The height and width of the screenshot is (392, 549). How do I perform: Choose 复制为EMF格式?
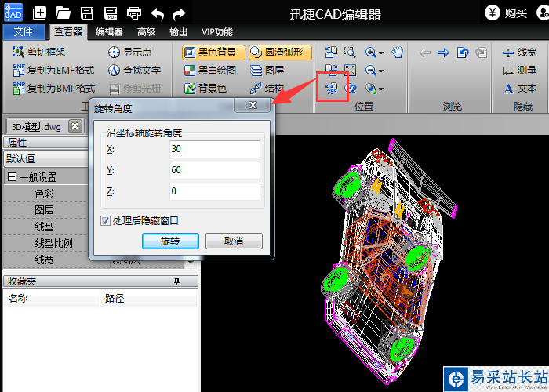coord(53,71)
